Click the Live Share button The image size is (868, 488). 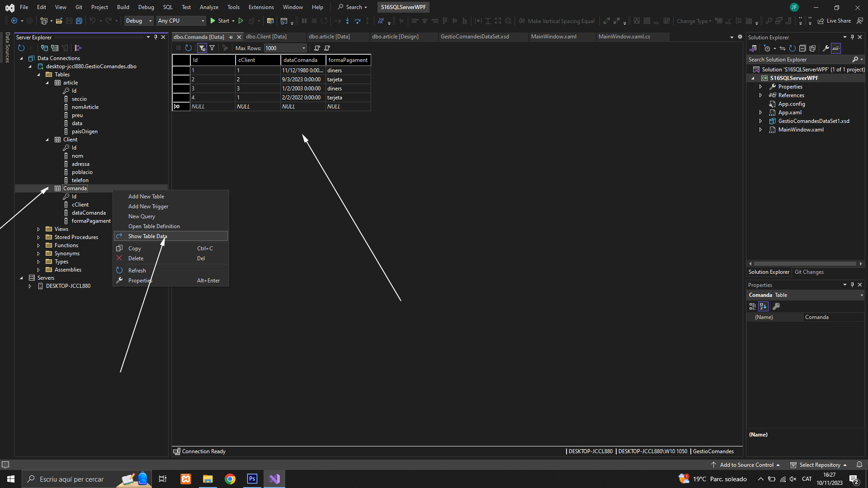(834, 21)
